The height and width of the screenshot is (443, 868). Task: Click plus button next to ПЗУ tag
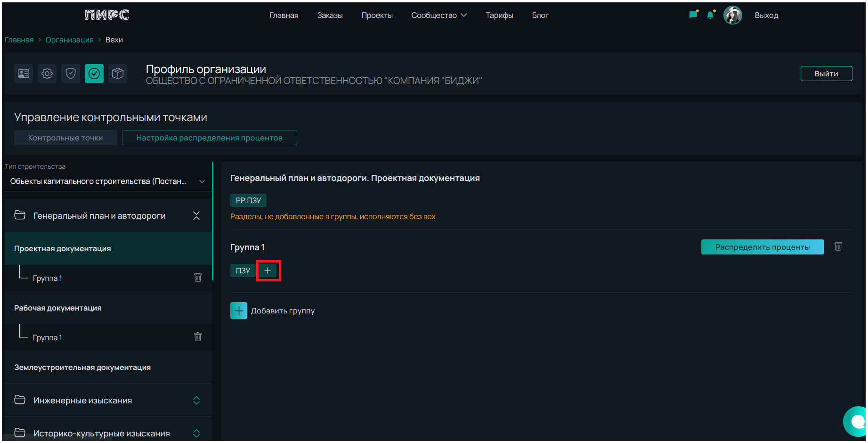point(268,271)
